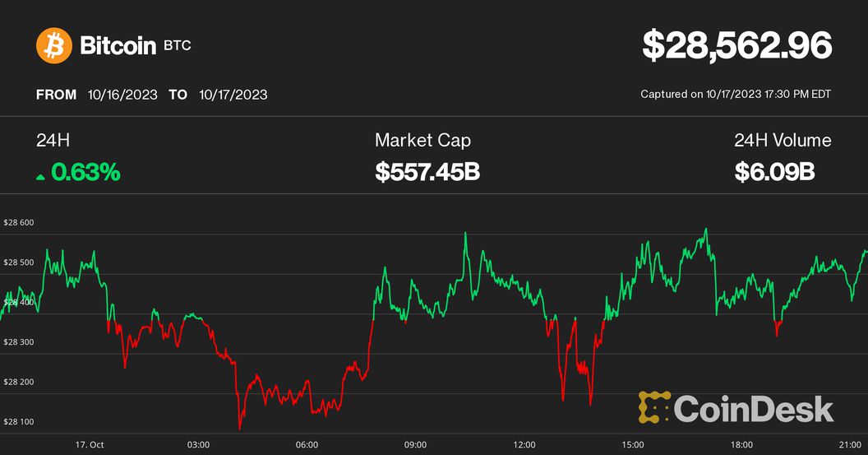Viewport: 868px width, 455px height.
Task: Click the BTC ticker symbol
Action: 177,45
